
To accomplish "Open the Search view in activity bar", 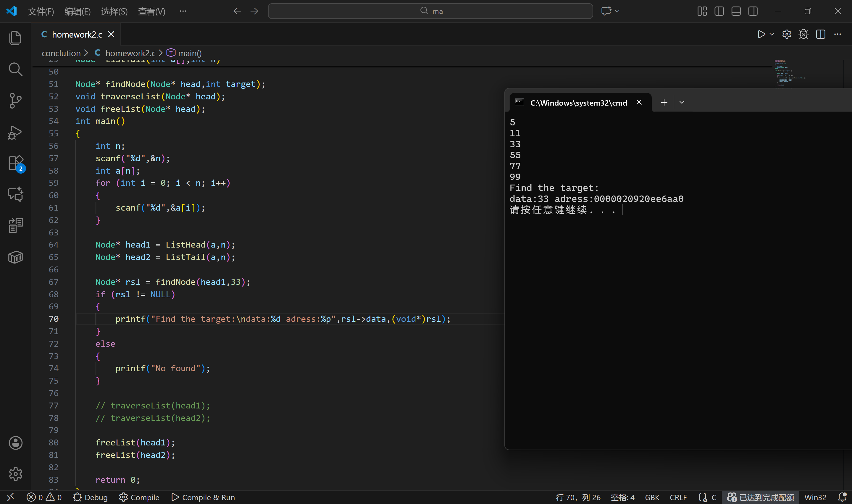I will 15,69.
